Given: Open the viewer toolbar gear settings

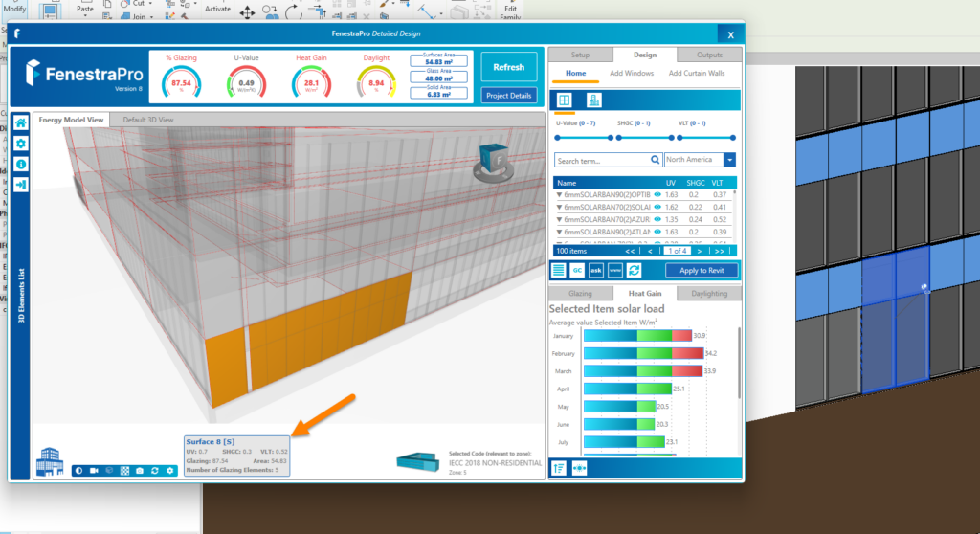Looking at the screenshot, I should coord(170,470).
